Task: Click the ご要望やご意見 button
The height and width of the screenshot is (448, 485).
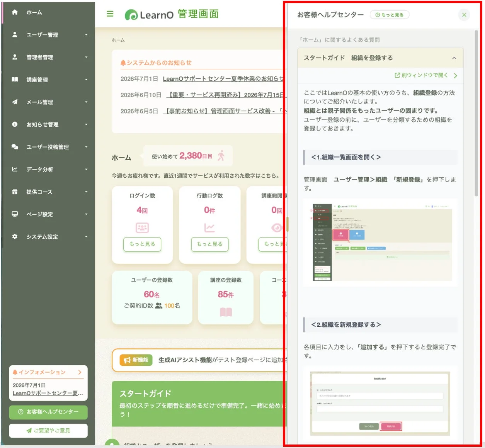Action: pos(48,431)
